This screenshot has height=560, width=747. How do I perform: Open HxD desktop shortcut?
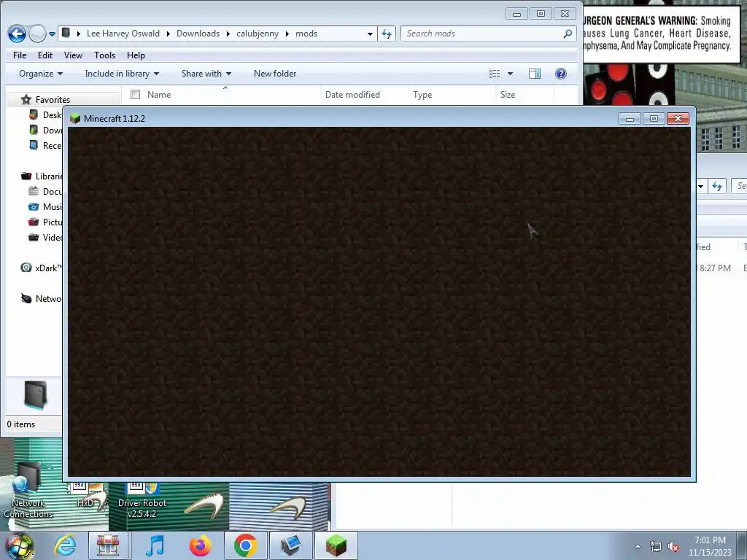[x=85, y=494]
